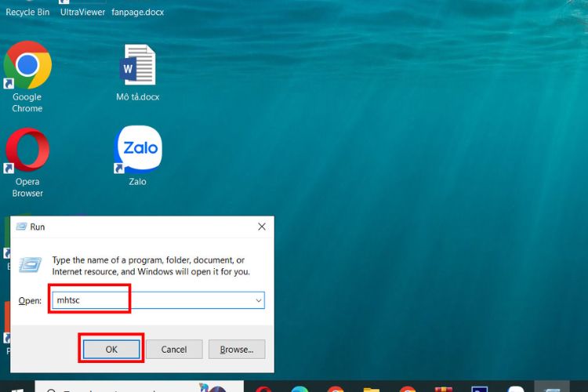This screenshot has width=588, height=392.
Task: Click the small Run title-bar icon
Action: point(21,227)
